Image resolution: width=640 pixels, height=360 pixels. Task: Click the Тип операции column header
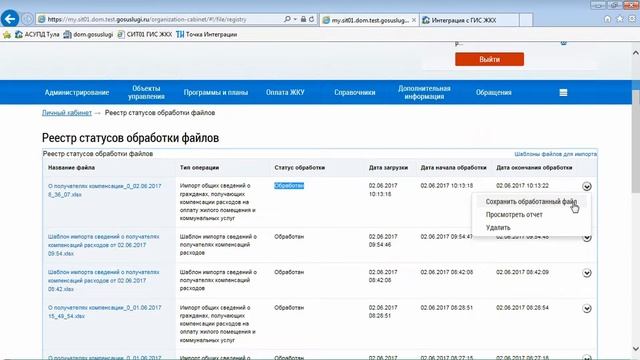point(199,168)
